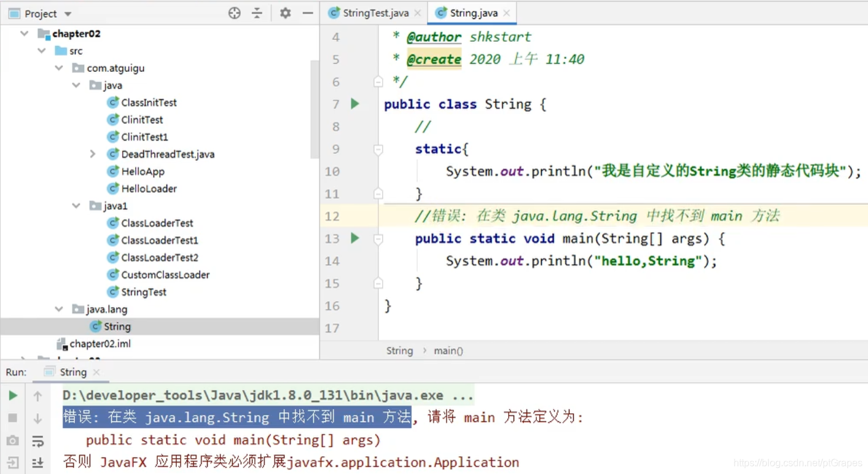Fold the main method at line 13
The image size is (868, 474).
pyautogui.click(x=378, y=239)
